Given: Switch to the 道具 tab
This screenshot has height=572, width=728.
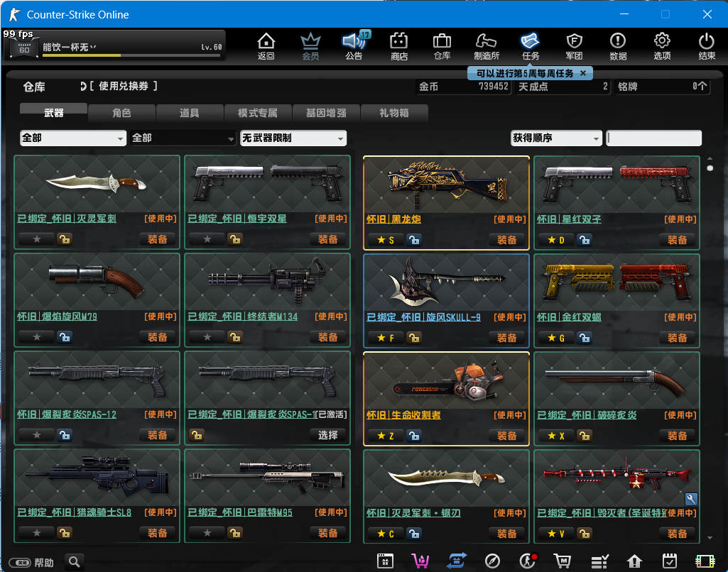Looking at the screenshot, I should click(x=190, y=113).
